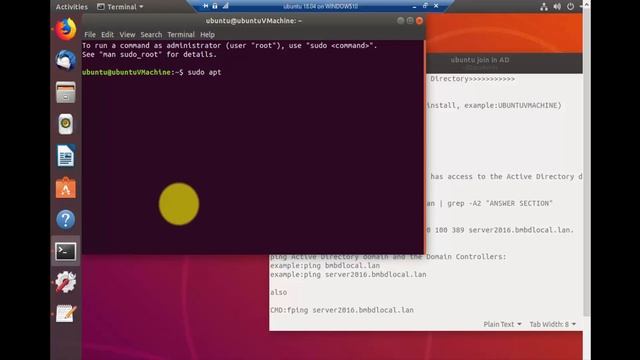
Task: Click the text 'example:UBUNTUVMACHINE)' in editor
Action: click(x=513, y=105)
